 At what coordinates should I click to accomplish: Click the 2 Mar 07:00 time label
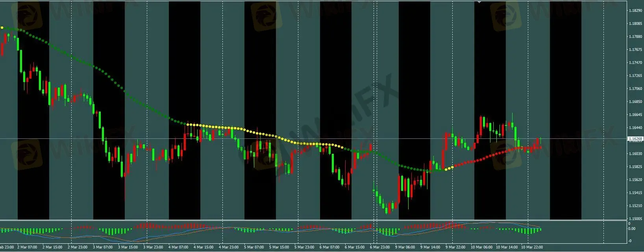click(x=27, y=247)
